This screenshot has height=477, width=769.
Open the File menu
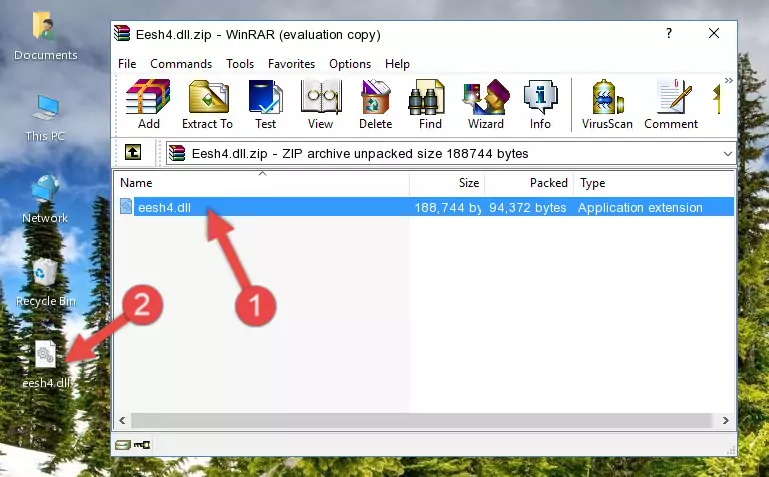(127, 64)
